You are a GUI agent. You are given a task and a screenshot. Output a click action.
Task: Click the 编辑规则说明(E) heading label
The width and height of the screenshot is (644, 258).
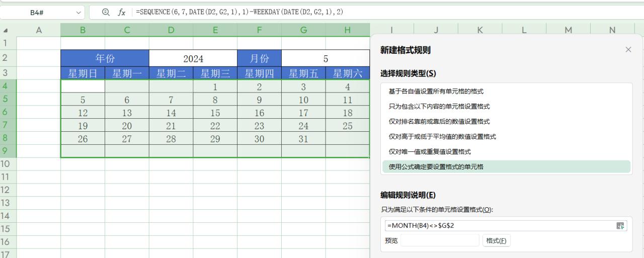click(408, 195)
